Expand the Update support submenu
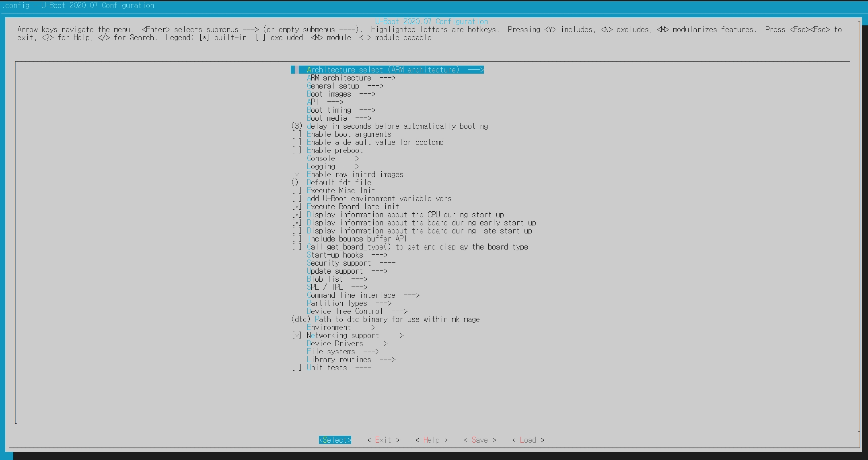This screenshot has height=460, width=868. (x=347, y=271)
